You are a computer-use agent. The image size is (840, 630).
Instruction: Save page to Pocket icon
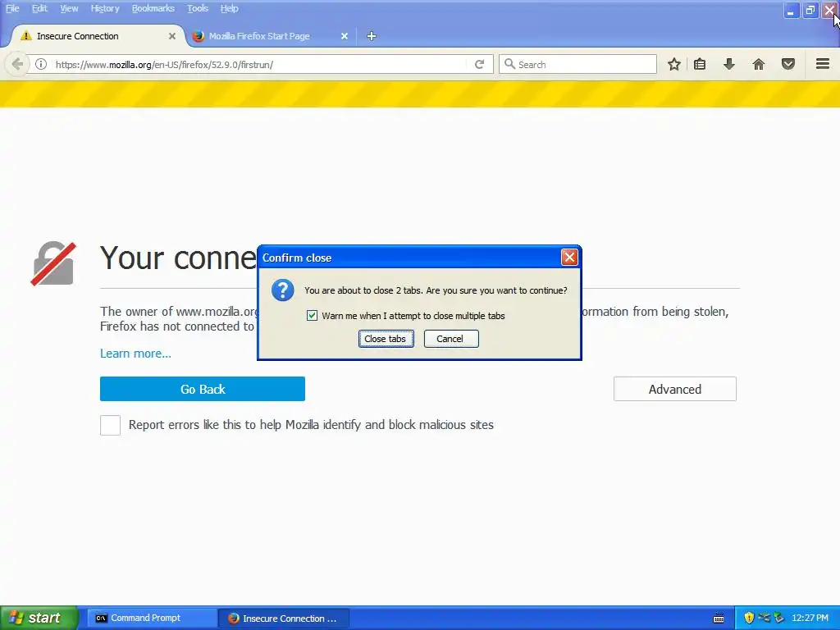788,64
